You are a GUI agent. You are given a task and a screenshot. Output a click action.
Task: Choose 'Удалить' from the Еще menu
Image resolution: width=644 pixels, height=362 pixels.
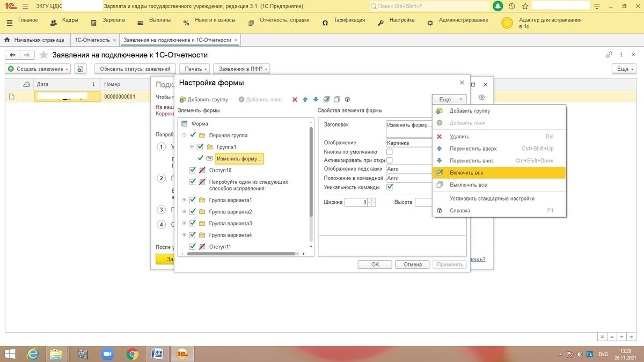point(499,137)
